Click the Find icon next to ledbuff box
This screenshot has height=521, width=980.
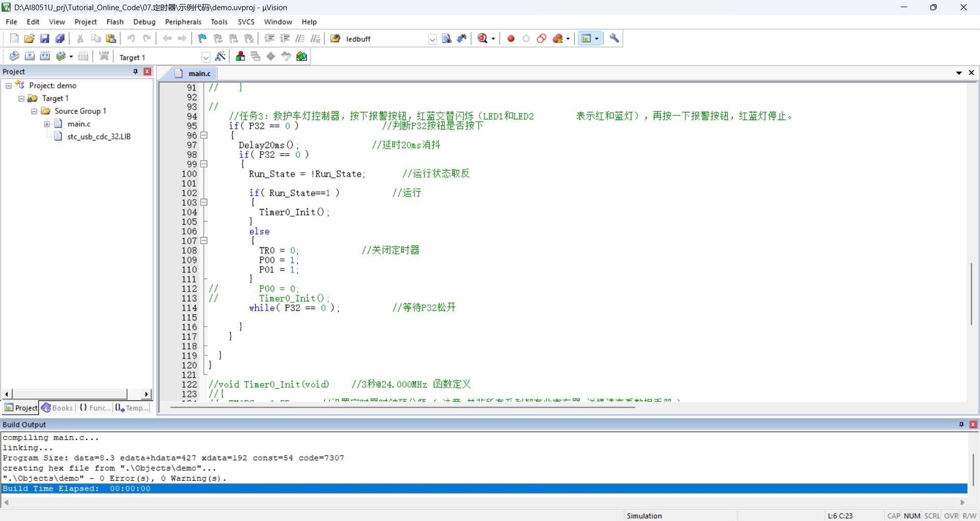(x=447, y=38)
